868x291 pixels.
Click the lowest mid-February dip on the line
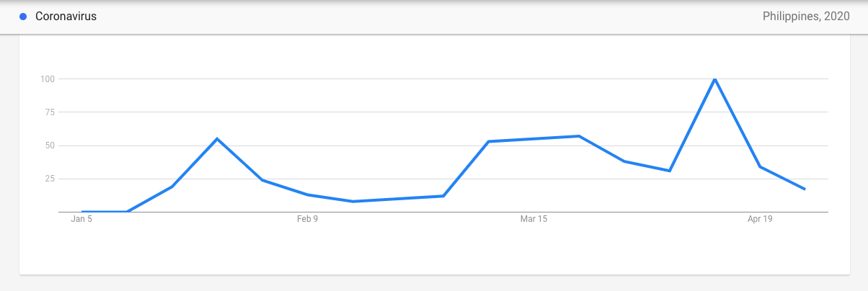(353, 201)
